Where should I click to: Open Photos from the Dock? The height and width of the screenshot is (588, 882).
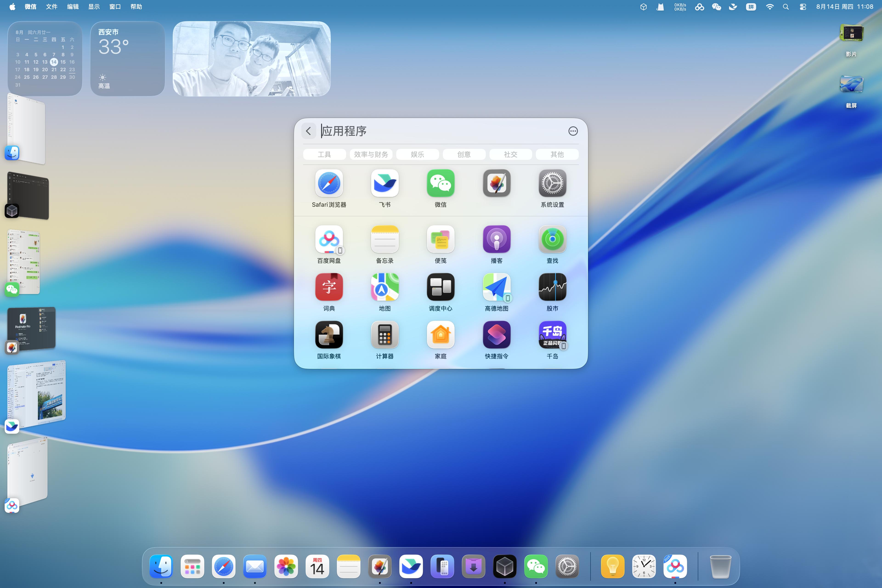(x=286, y=566)
